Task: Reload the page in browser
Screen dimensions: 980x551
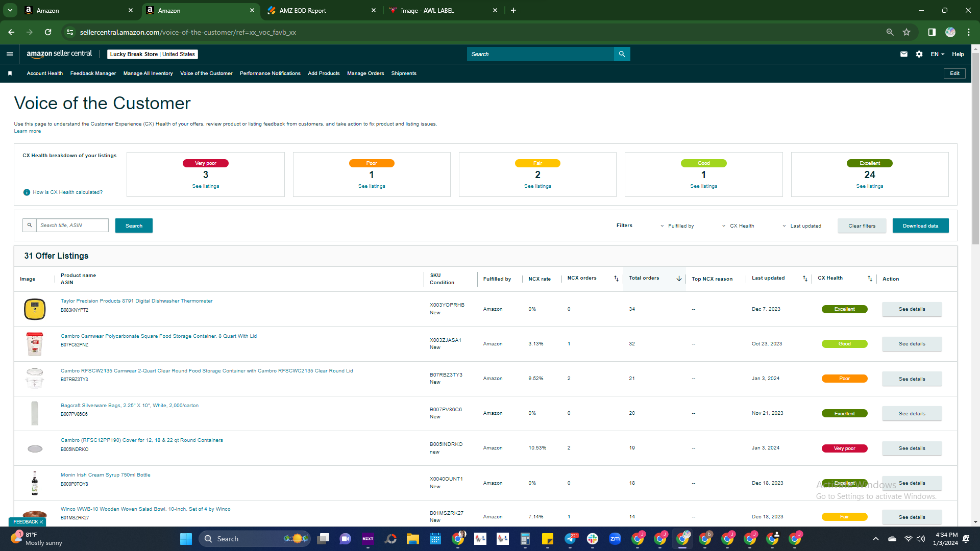Action: (x=48, y=32)
